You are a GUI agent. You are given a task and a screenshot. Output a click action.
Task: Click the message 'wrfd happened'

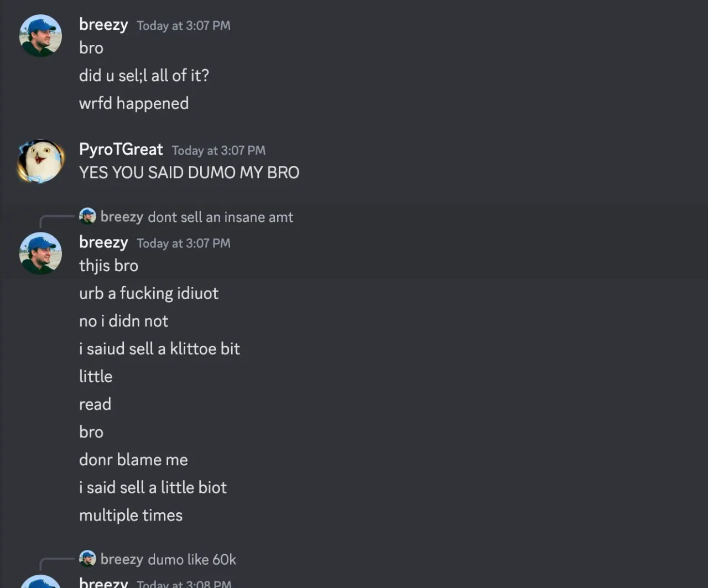[x=134, y=103]
